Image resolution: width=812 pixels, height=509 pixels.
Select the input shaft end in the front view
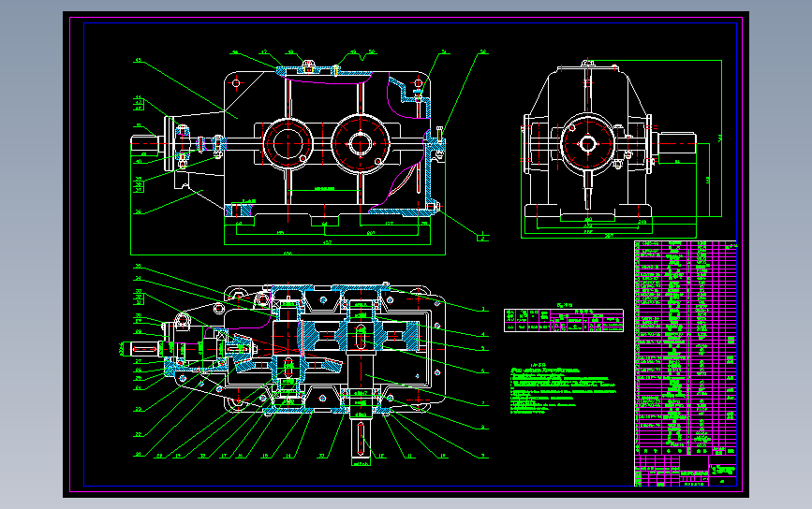pos(144,144)
